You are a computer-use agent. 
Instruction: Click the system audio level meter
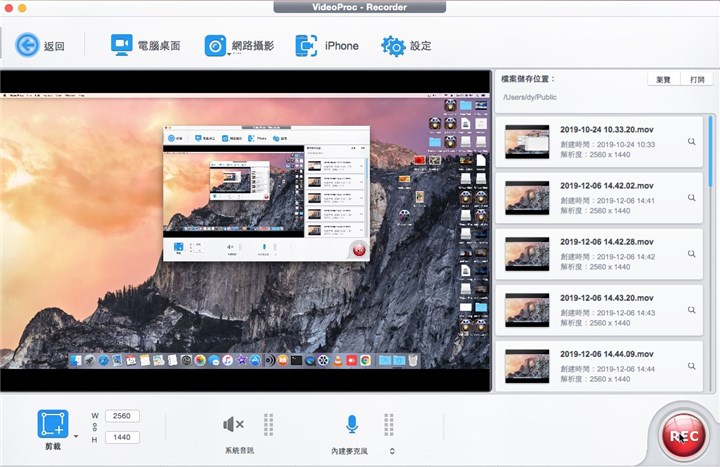click(269, 424)
